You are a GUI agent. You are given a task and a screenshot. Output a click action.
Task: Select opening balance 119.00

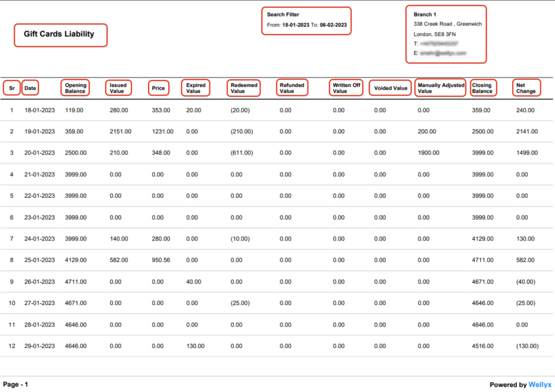[74, 110]
